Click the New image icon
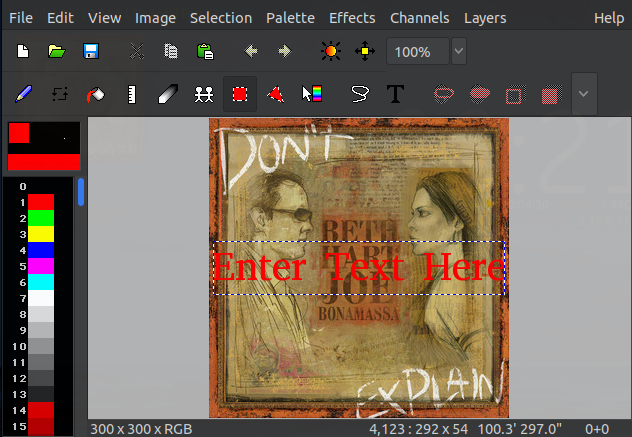This screenshot has width=632, height=437. (23, 51)
